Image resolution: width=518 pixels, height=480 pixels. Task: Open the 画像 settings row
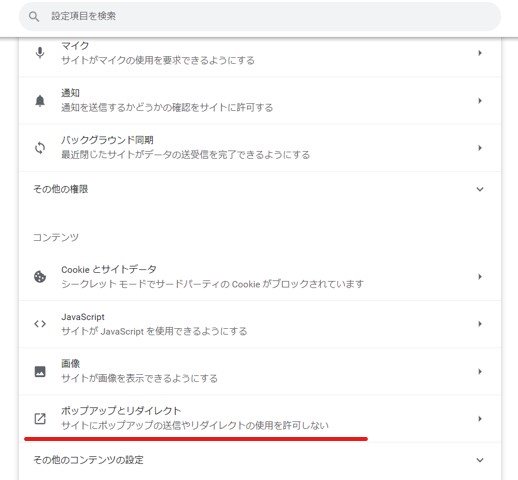(x=260, y=371)
